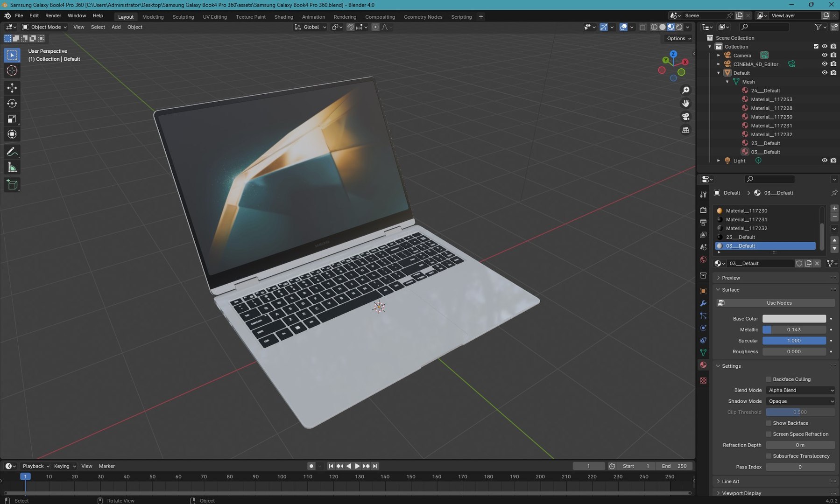Open the Texture properties checker tab
Viewport: 840px width, 504px height.
coord(703,381)
